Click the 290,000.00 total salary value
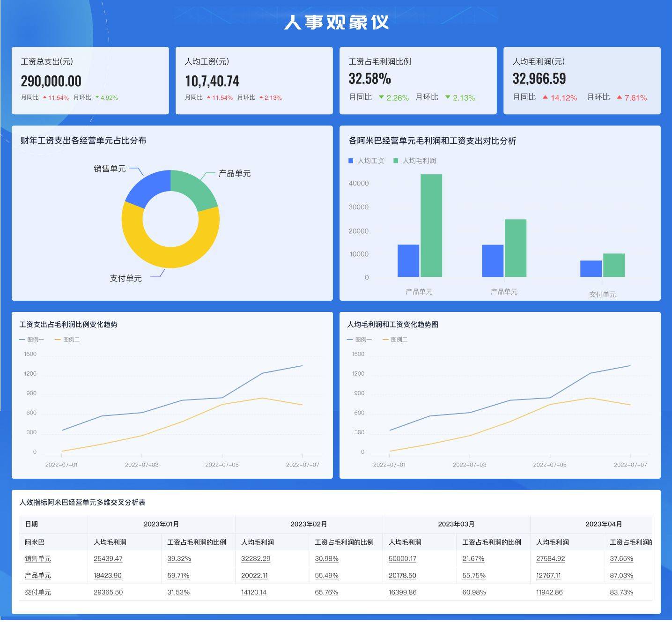672x622 pixels. pos(51,81)
